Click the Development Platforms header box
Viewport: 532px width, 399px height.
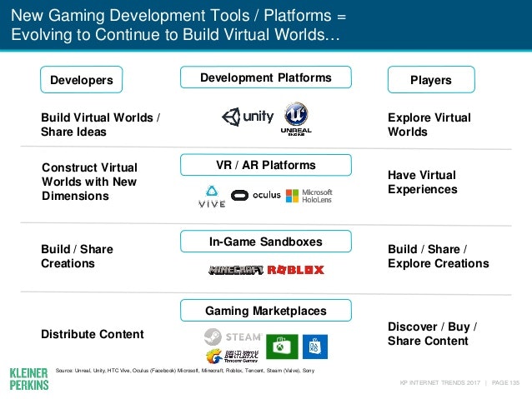point(266,77)
